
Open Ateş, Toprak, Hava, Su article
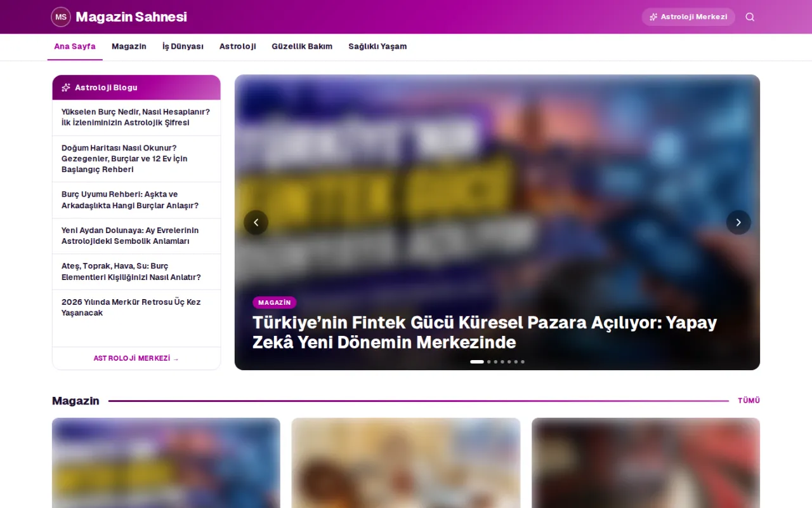coord(136,272)
